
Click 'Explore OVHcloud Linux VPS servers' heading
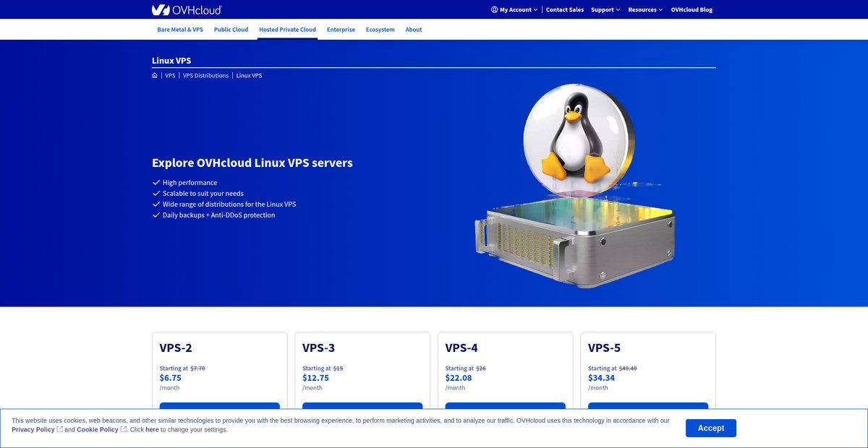252,163
